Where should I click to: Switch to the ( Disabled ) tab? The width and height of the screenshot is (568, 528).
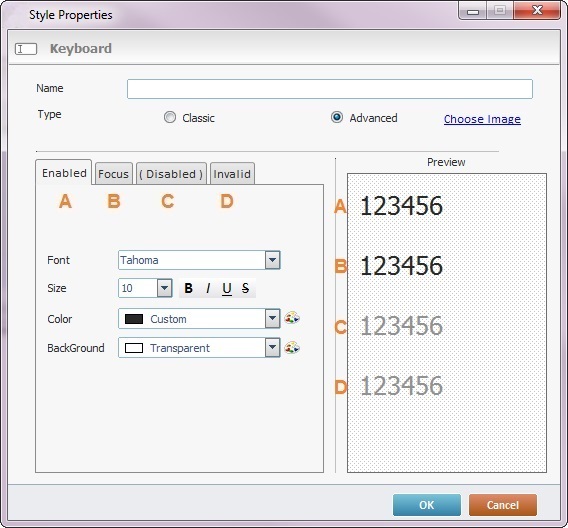point(171,174)
